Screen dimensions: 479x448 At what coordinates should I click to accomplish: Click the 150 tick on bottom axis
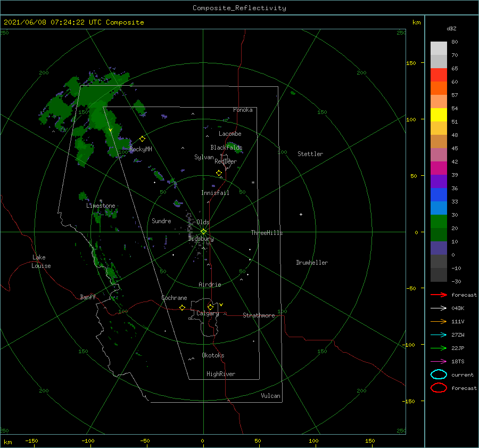click(x=370, y=441)
